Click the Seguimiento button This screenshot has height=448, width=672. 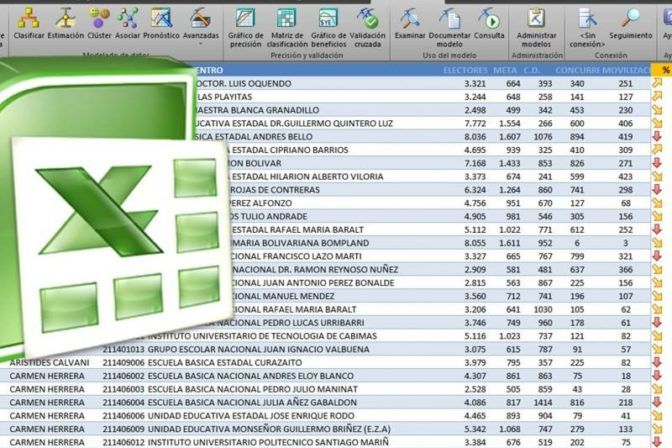[x=631, y=22]
